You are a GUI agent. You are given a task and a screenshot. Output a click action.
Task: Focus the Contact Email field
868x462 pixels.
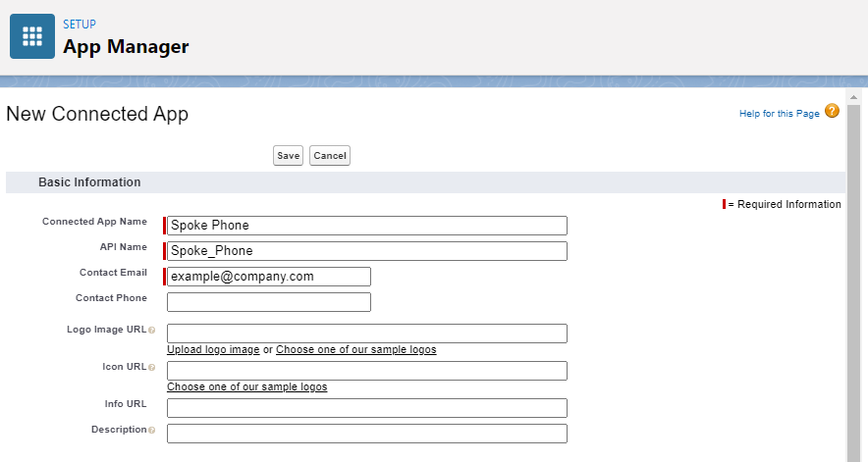pyautogui.click(x=269, y=277)
